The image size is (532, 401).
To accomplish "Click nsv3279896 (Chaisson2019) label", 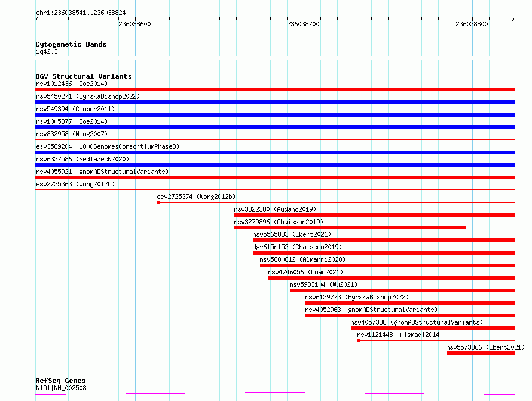I will [279, 222].
